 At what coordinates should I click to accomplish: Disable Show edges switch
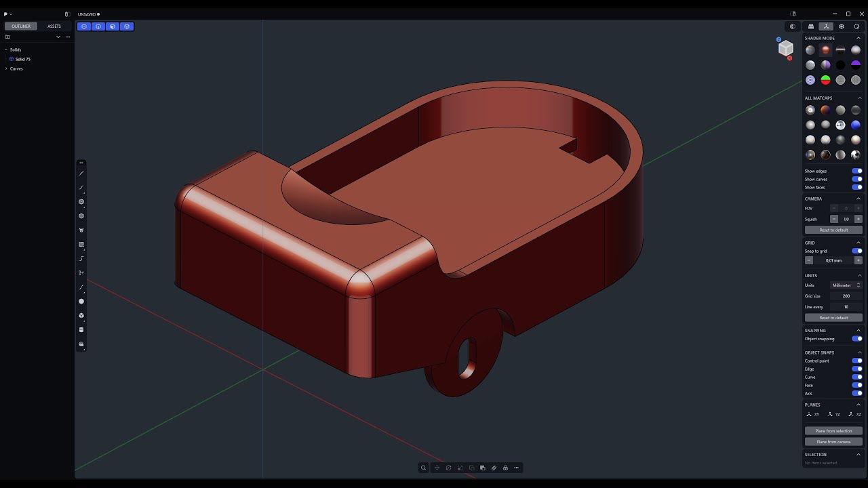[857, 171]
